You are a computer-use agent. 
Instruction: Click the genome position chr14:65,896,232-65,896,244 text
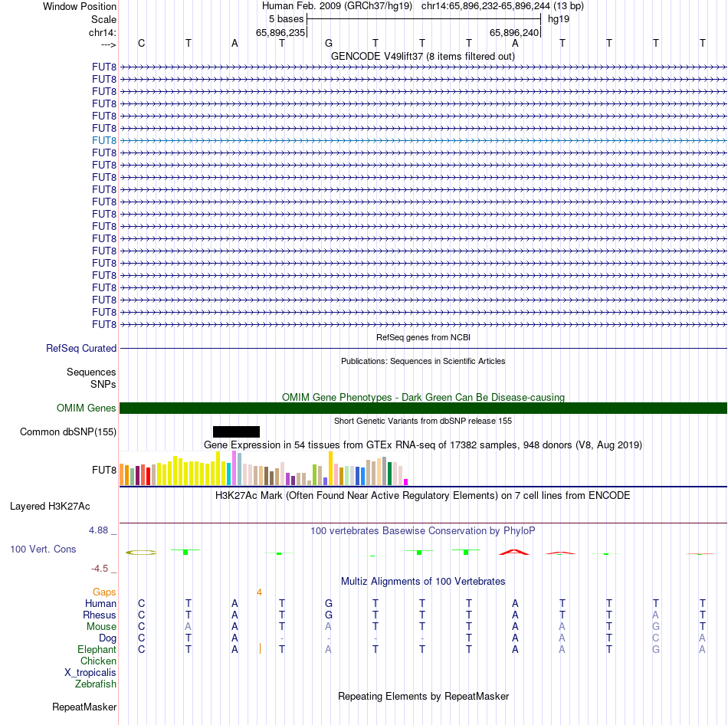point(485,6)
